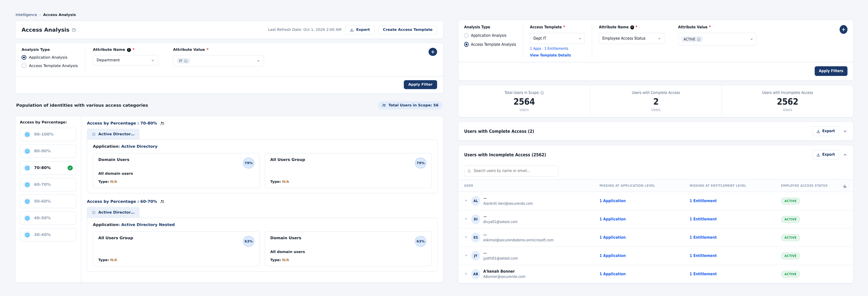This screenshot has width=868, height=296.
Task: Select the 70-80% access range
Action: (48, 168)
